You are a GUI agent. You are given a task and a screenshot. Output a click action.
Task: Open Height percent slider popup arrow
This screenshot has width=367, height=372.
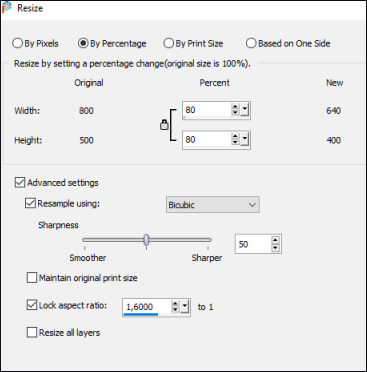[x=245, y=139]
